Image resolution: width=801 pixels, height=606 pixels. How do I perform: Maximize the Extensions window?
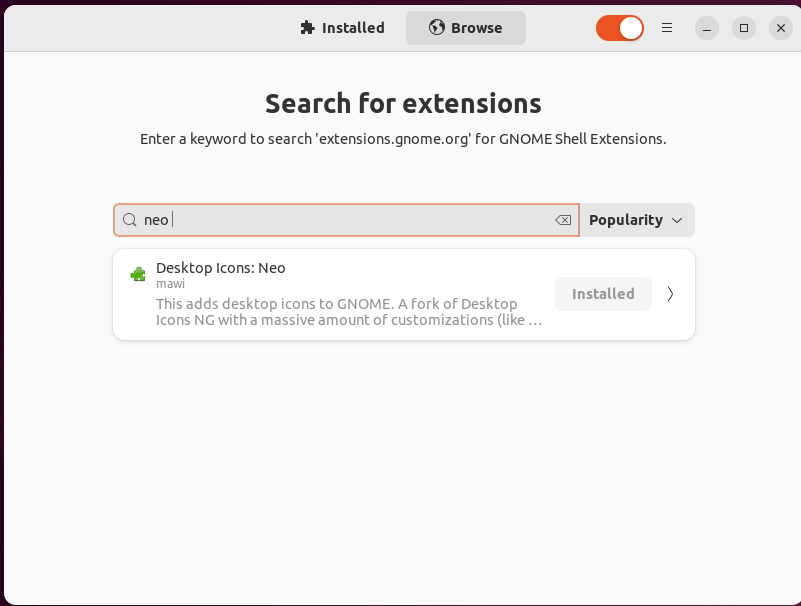pyautogui.click(x=743, y=28)
